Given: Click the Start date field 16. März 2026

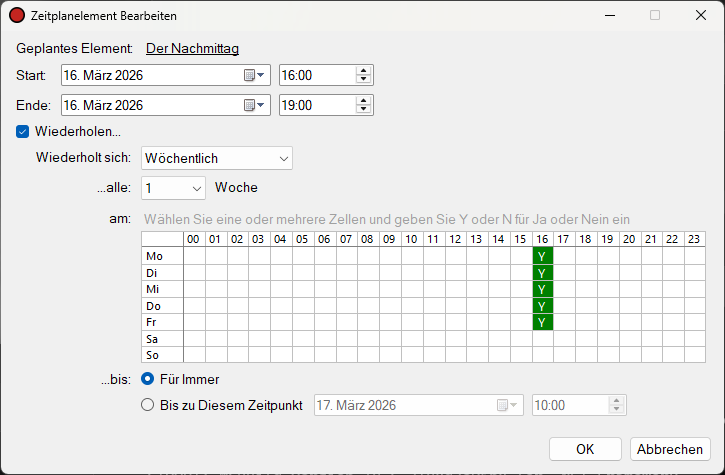Looking at the screenshot, I should point(166,75).
